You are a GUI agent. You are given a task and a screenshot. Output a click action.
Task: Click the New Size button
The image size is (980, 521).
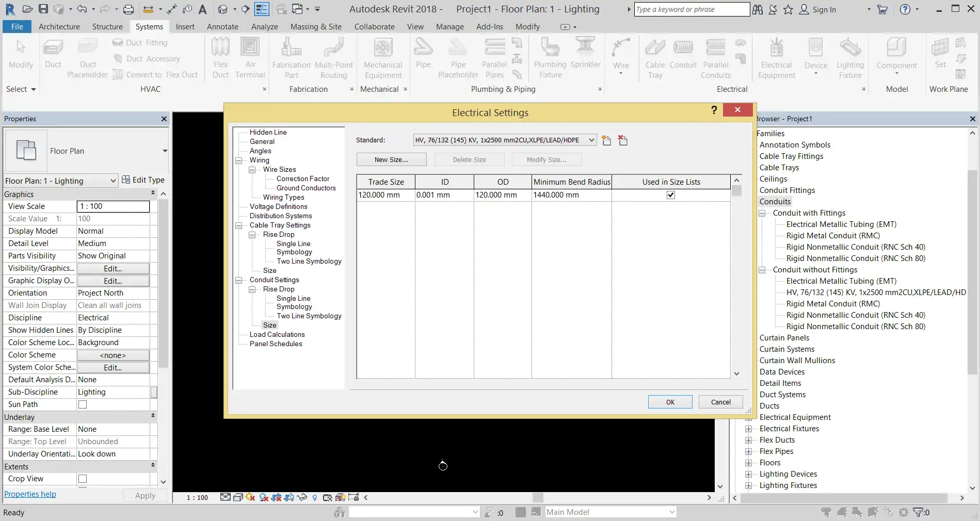tap(391, 159)
